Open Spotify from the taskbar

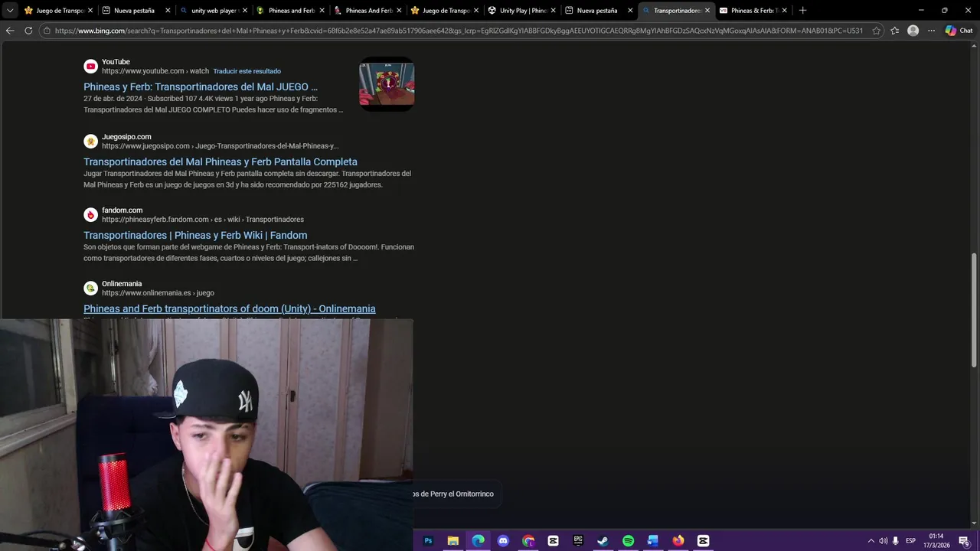pos(629,541)
